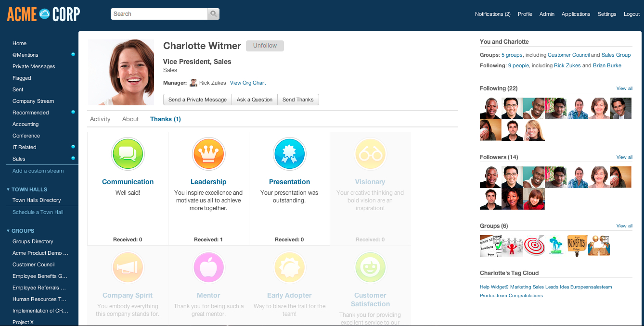This screenshot has height=326, width=644.
Task: Open the Benefits group icon
Action: click(x=577, y=245)
